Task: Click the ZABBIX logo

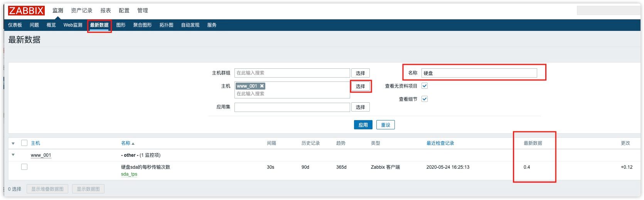Action: [x=26, y=10]
